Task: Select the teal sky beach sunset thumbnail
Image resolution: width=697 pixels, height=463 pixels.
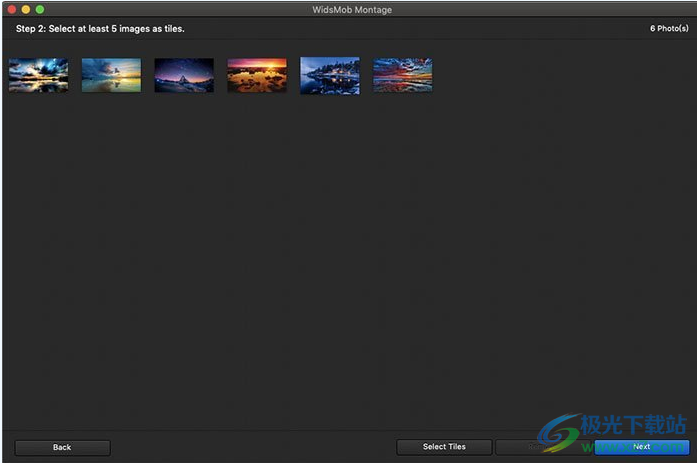Action: pyautogui.click(x=111, y=75)
